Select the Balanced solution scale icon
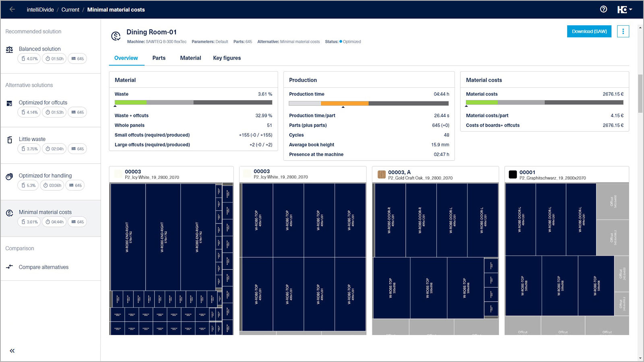Image resolution: width=644 pixels, height=362 pixels. [x=9, y=49]
